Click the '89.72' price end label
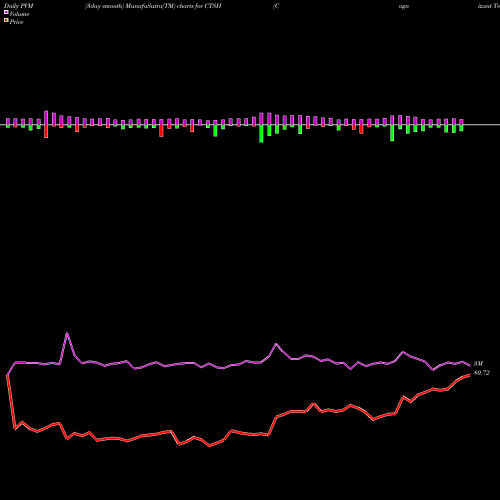 coord(482,373)
